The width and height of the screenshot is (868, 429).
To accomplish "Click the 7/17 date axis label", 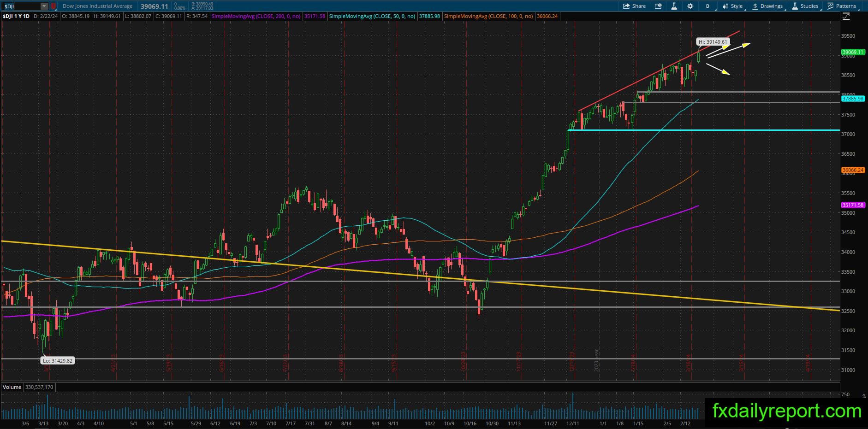I will point(291,423).
